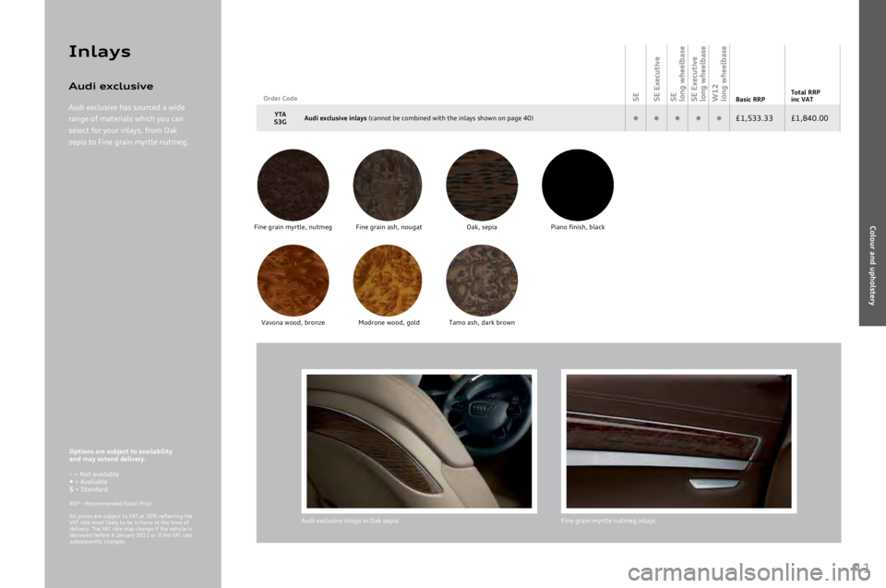The width and height of the screenshot is (886, 588).
Task: Click the Audi exclusive subheading
Action: [111, 86]
